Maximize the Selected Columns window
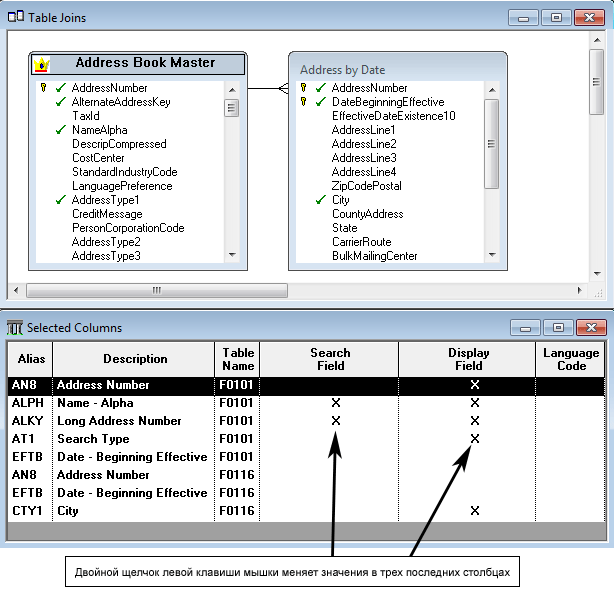 click(557, 327)
